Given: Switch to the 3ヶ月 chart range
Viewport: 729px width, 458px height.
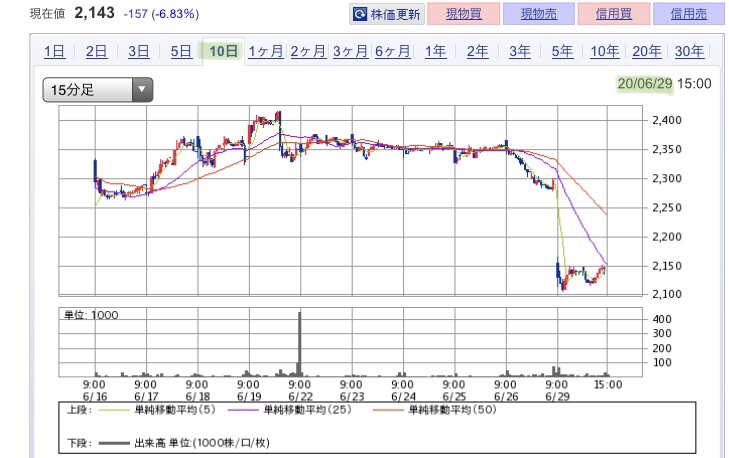Looking at the screenshot, I should coord(350,51).
